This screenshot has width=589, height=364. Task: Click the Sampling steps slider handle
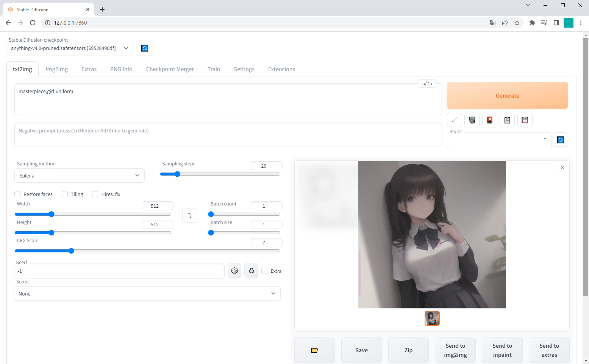click(177, 174)
